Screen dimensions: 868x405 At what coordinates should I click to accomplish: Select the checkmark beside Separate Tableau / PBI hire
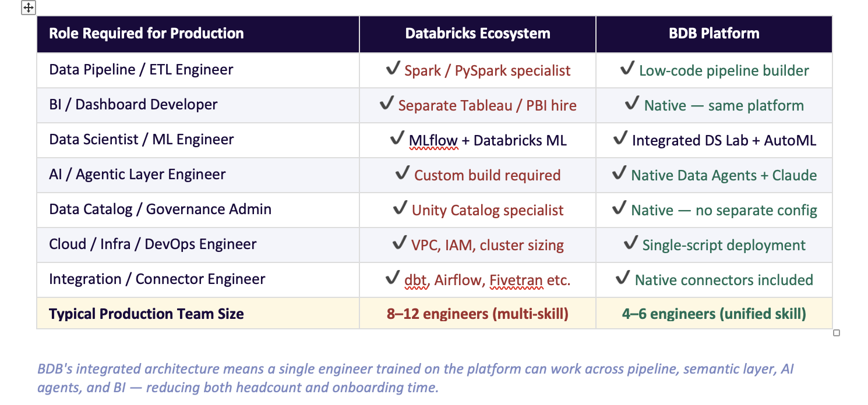[x=387, y=104]
